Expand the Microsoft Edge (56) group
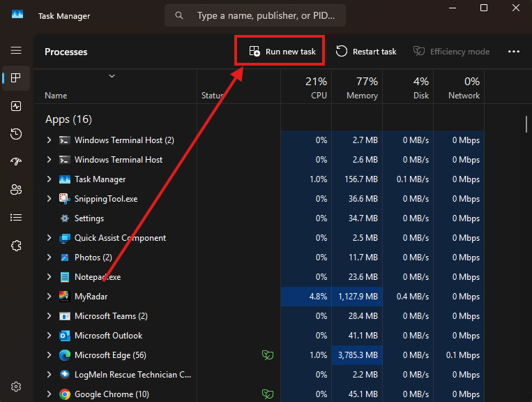The width and height of the screenshot is (532, 402). point(49,355)
